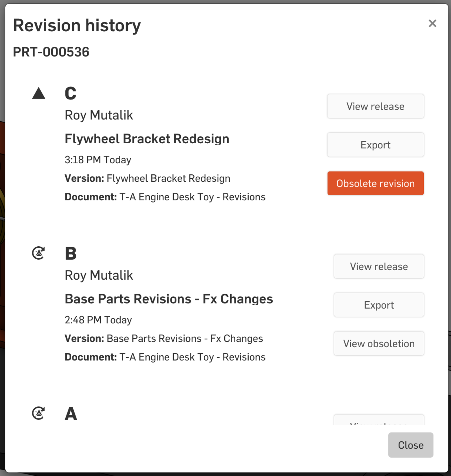Select the revision letter B heading
Viewport: 451px width, 476px height.
click(x=71, y=253)
